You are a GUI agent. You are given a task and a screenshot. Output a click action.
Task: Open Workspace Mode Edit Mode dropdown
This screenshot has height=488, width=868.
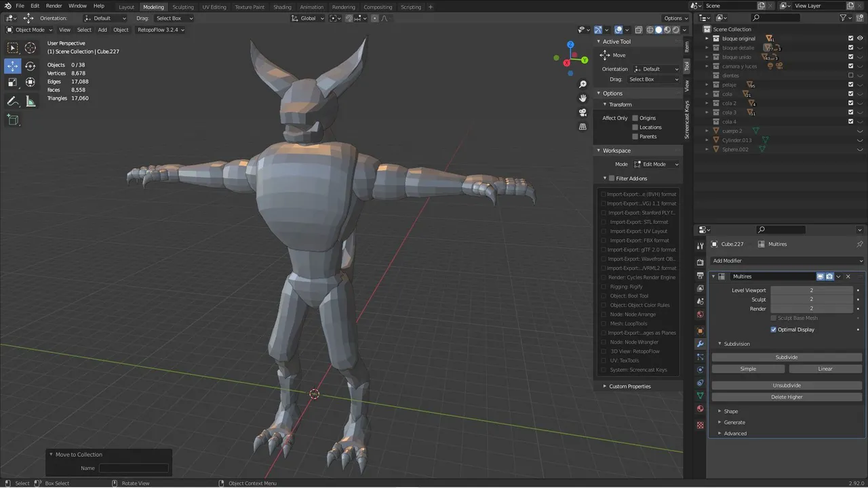tap(656, 164)
